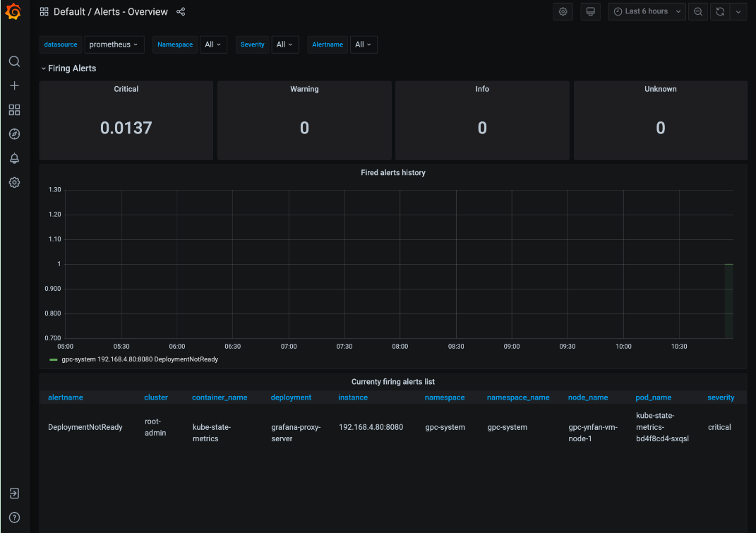Open the Severity 'All' dropdown
This screenshot has width=756, height=533.
click(285, 44)
